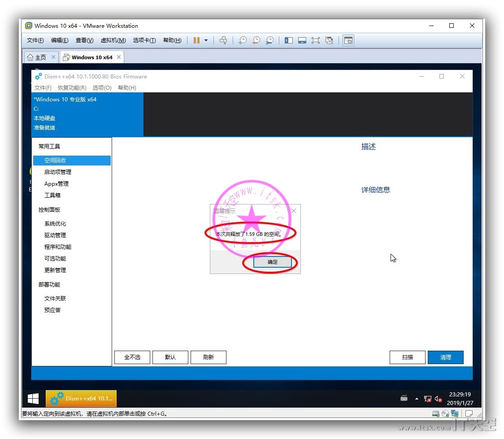
Task: Click the unity mode toolbar icon
Action: point(329,40)
